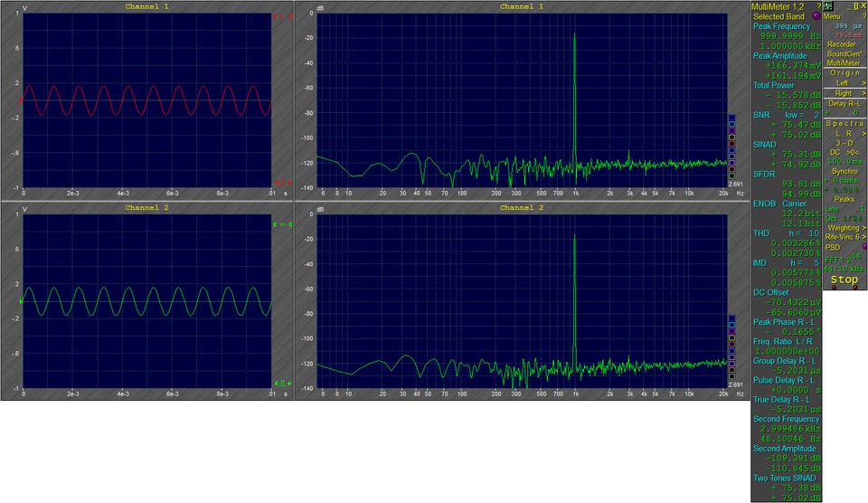Select the yellow trace swatch on Channel 1 spectrum
The width and height of the screenshot is (868, 503).
pyautogui.click(x=731, y=137)
